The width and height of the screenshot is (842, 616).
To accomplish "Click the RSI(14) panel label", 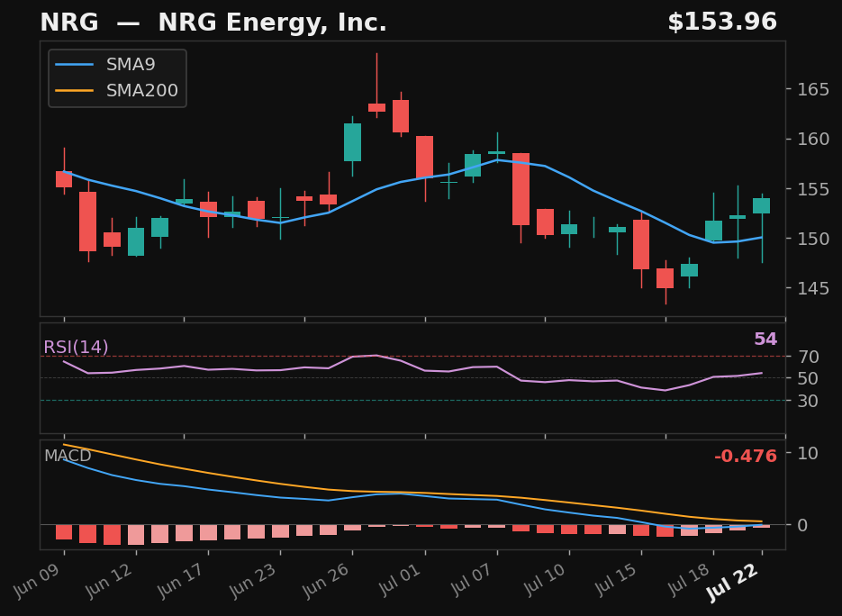I will (x=76, y=347).
